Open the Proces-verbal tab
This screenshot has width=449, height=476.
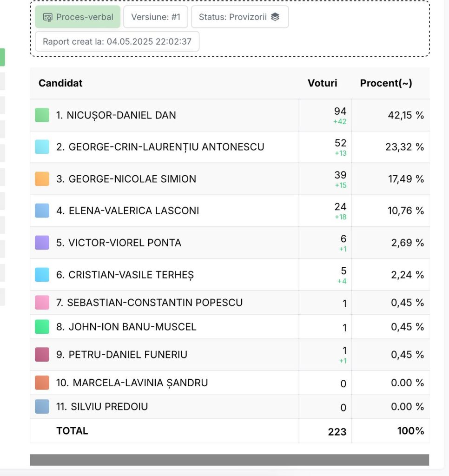pyautogui.click(x=78, y=17)
